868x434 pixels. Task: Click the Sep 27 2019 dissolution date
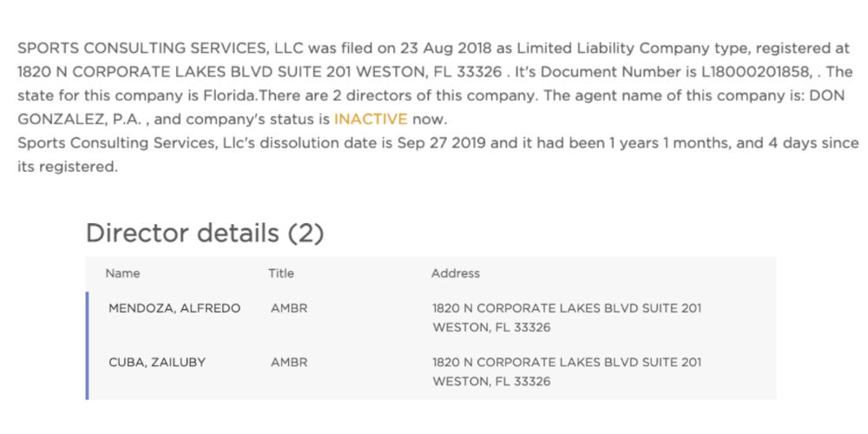pos(441,143)
